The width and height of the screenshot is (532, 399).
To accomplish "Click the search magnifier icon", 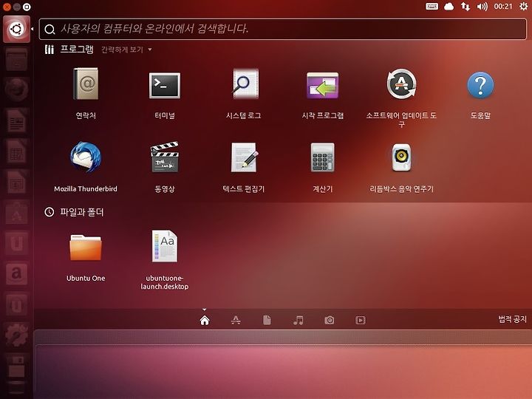I will click(50, 30).
